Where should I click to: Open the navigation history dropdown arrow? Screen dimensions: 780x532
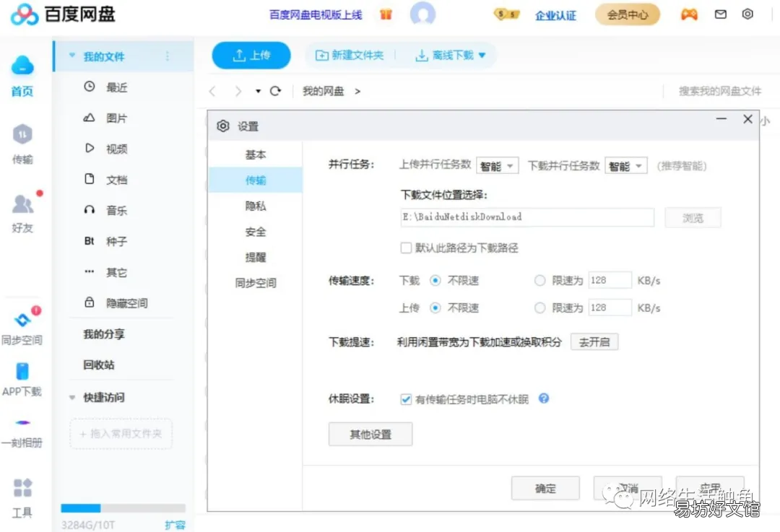point(258,91)
